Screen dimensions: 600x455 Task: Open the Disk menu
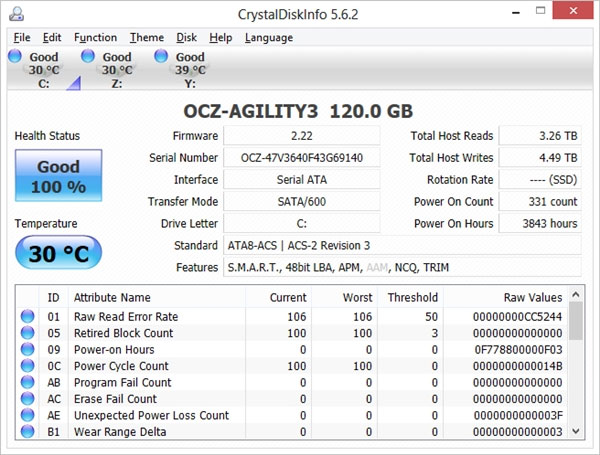pyautogui.click(x=187, y=38)
